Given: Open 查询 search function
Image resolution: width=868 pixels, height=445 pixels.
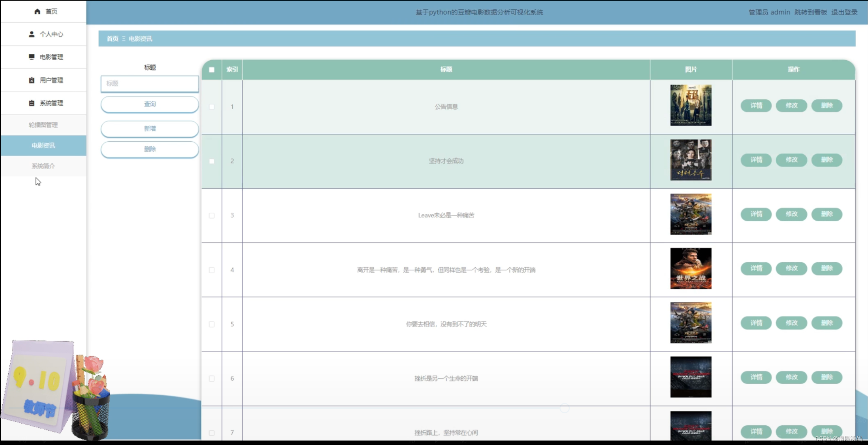Looking at the screenshot, I should [x=149, y=104].
